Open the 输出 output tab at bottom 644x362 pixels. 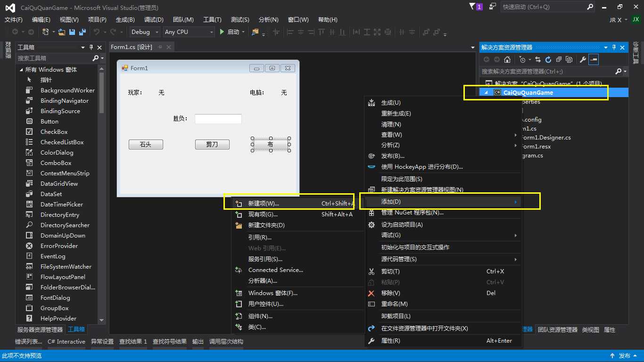click(x=198, y=342)
